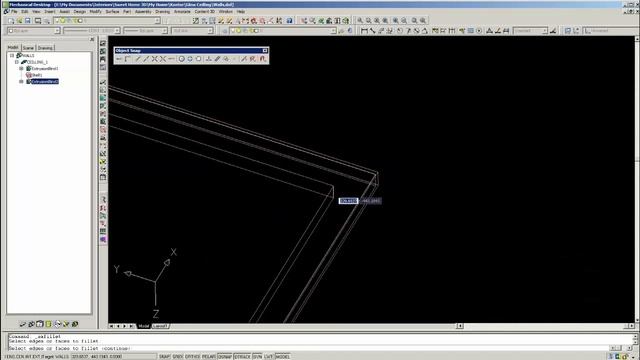Click the ByLayer color swatch
The image size is (640, 360).
pyautogui.click(x=11, y=31)
